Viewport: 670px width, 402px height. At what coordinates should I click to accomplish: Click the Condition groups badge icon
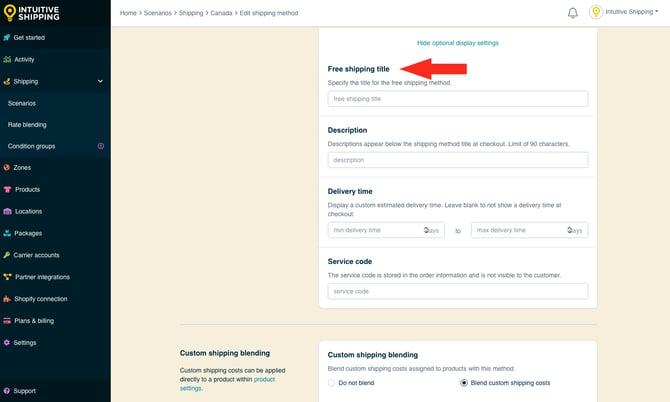[101, 146]
